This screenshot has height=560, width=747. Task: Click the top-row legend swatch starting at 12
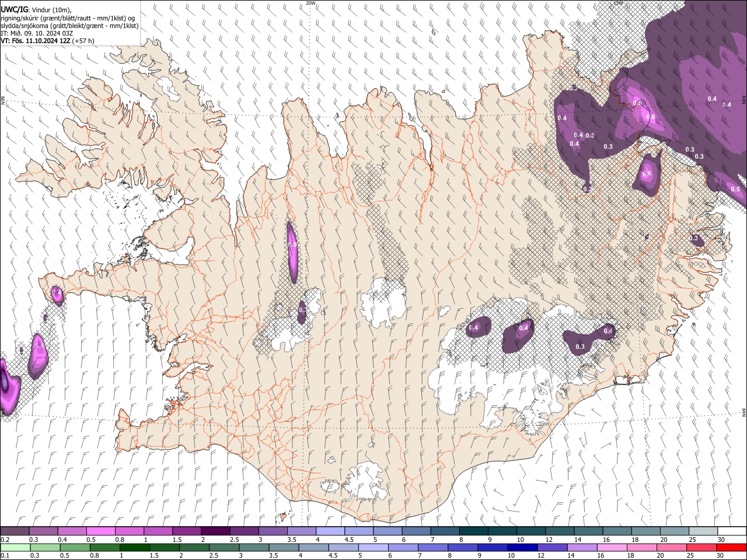coord(559,531)
